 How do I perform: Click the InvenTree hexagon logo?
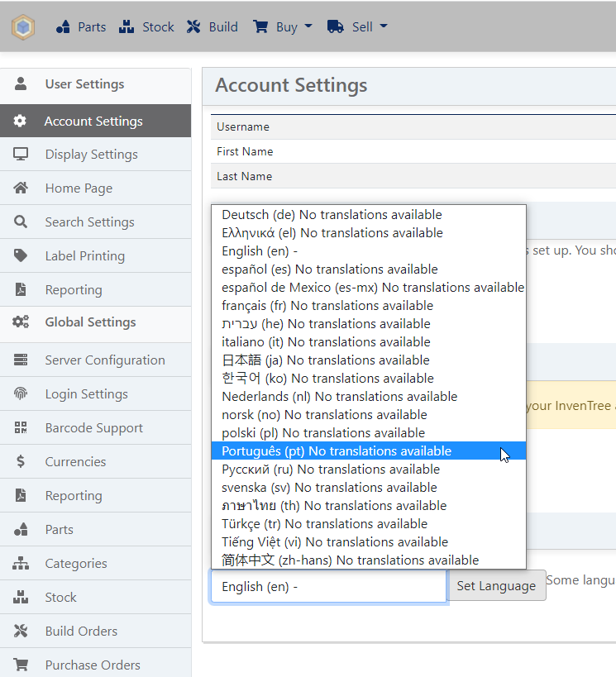23,26
